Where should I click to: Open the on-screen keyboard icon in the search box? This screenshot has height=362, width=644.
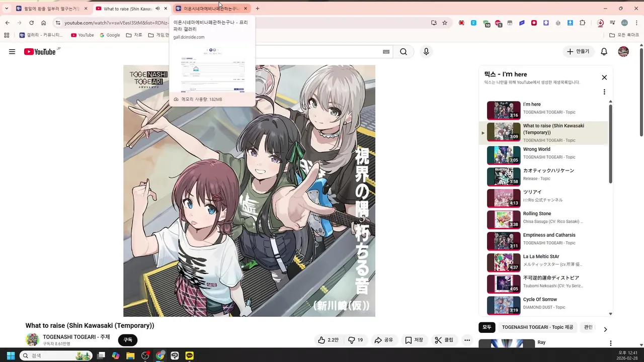pos(386,52)
